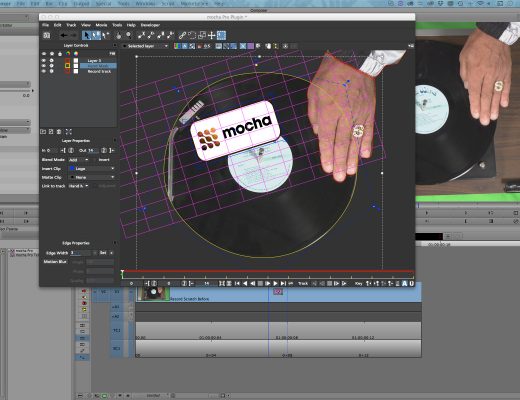Viewport: 520px width, 400px height.
Task: Toggle visibility eye of Layer 3
Action: coord(44,60)
